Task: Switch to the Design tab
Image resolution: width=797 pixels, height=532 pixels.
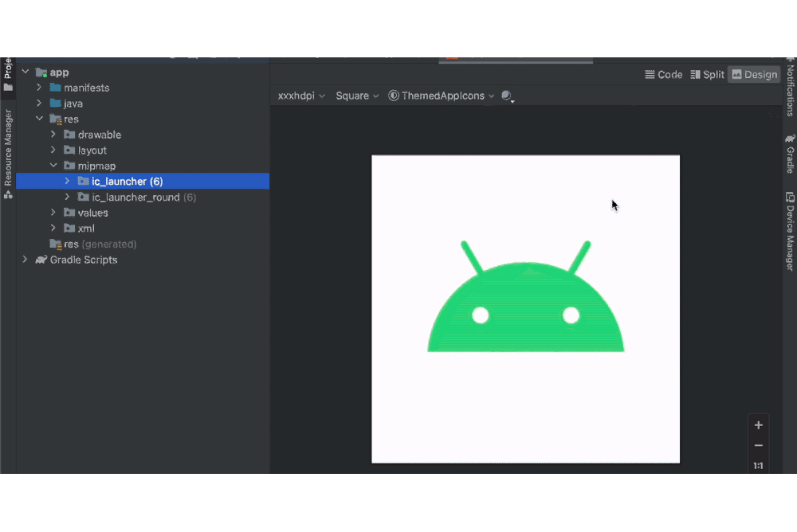Action: click(754, 74)
